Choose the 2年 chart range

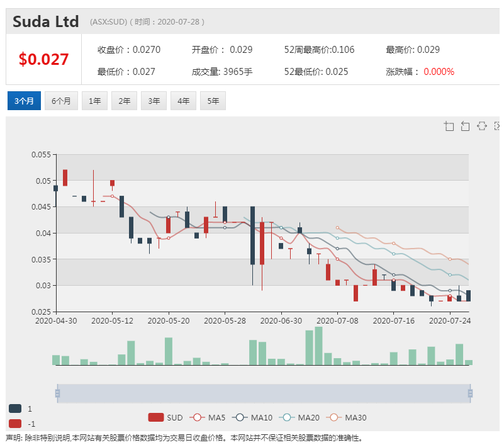[124, 101]
